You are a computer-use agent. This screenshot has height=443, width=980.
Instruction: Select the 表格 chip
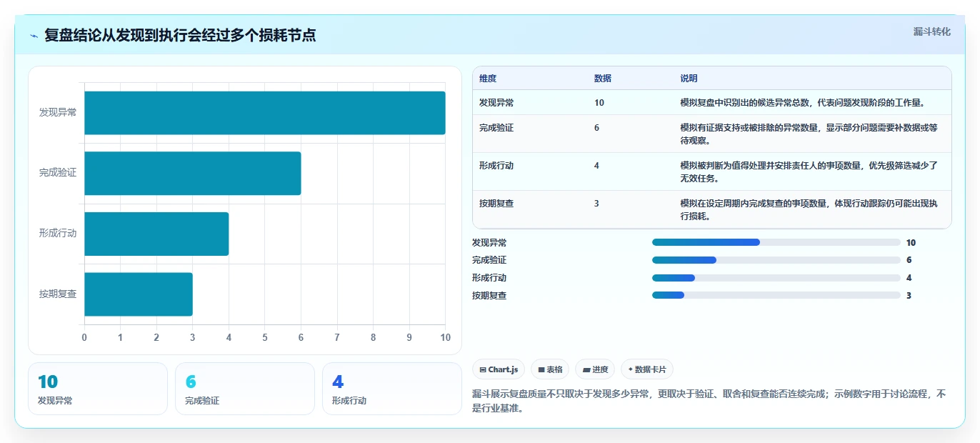coord(550,369)
